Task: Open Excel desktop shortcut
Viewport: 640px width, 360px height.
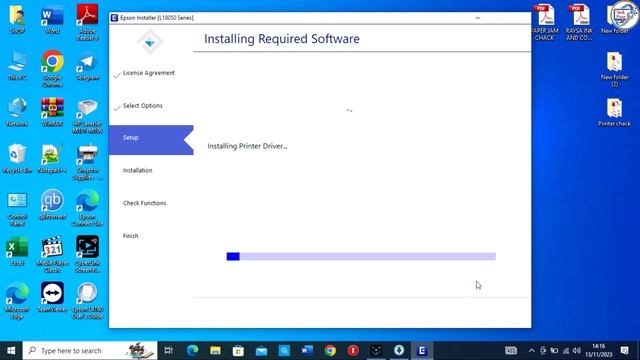Action: point(17,252)
